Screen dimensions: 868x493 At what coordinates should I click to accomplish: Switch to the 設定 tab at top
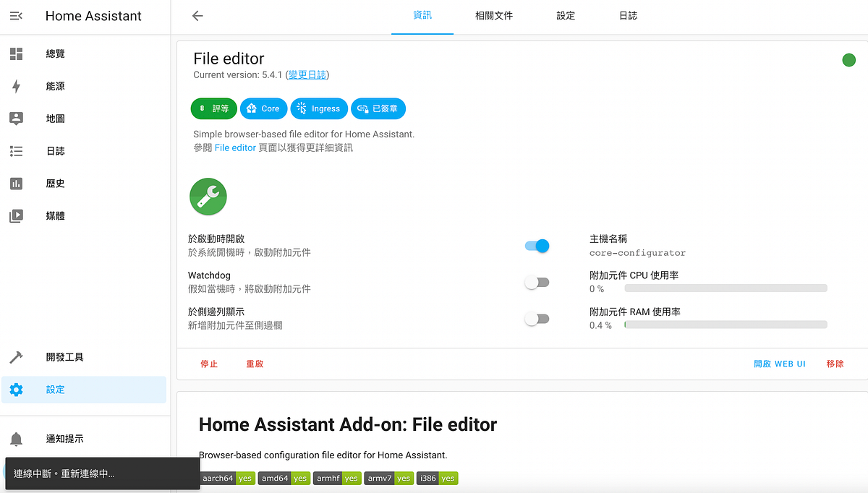pyautogui.click(x=566, y=15)
